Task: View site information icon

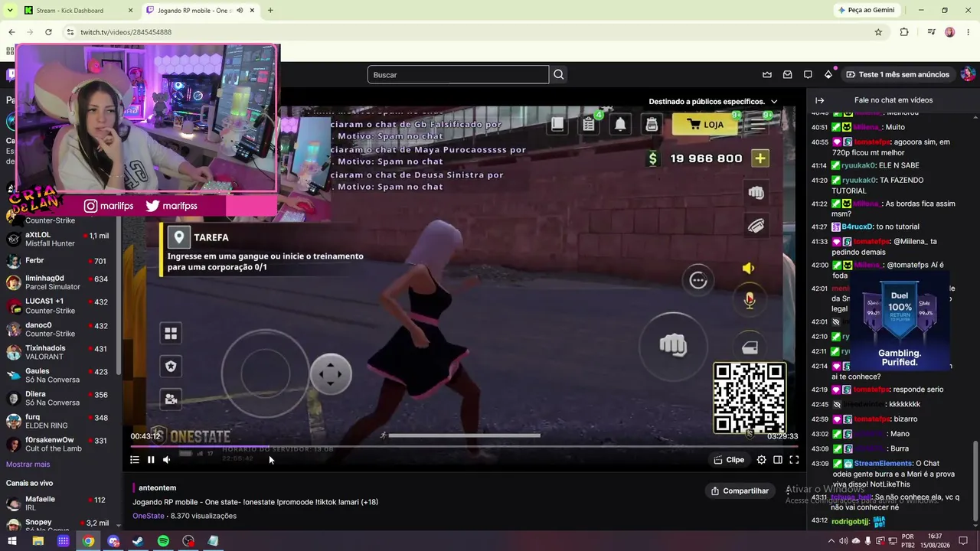Action: (x=70, y=32)
